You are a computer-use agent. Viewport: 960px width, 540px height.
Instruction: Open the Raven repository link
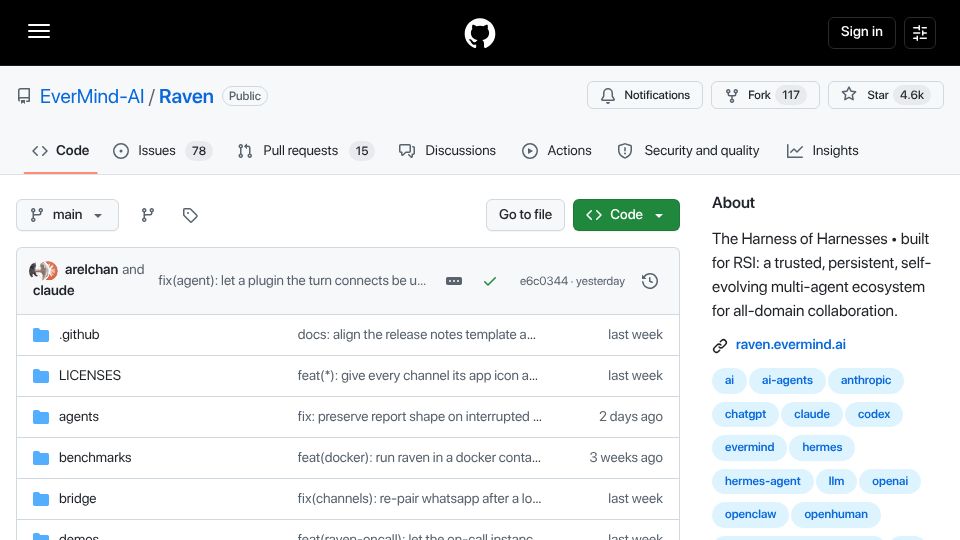(x=186, y=96)
